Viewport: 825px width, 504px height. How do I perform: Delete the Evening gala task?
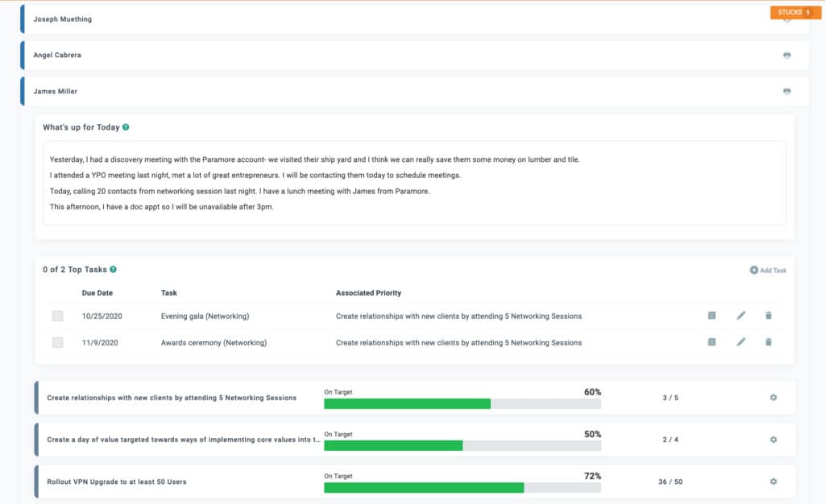point(768,316)
